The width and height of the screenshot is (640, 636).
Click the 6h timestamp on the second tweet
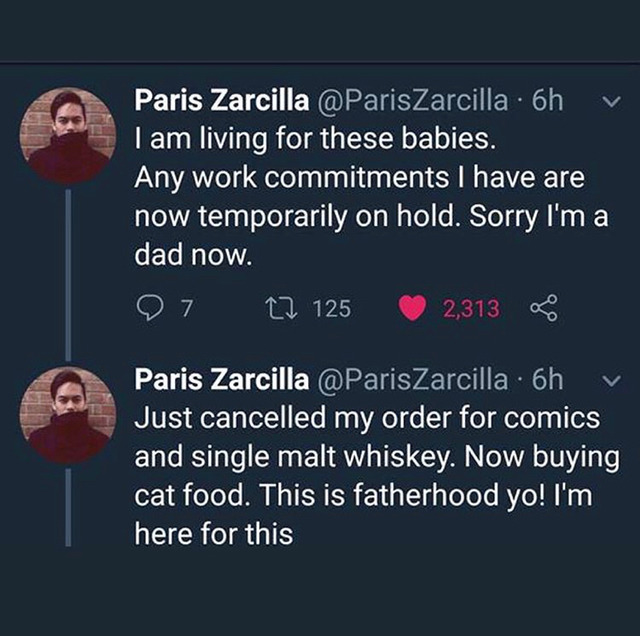pyautogui.click(x=548, y=380)
